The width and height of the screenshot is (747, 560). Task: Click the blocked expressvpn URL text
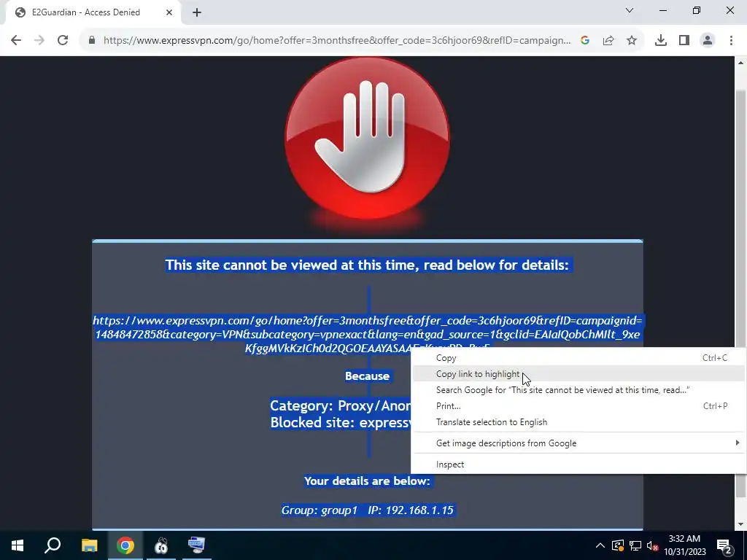coord(368,334)
